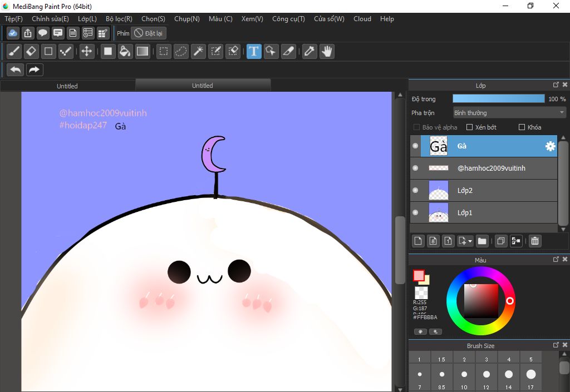Select the Hand pan tool
The image size is (570, 392).
click(x=327, y=51)
